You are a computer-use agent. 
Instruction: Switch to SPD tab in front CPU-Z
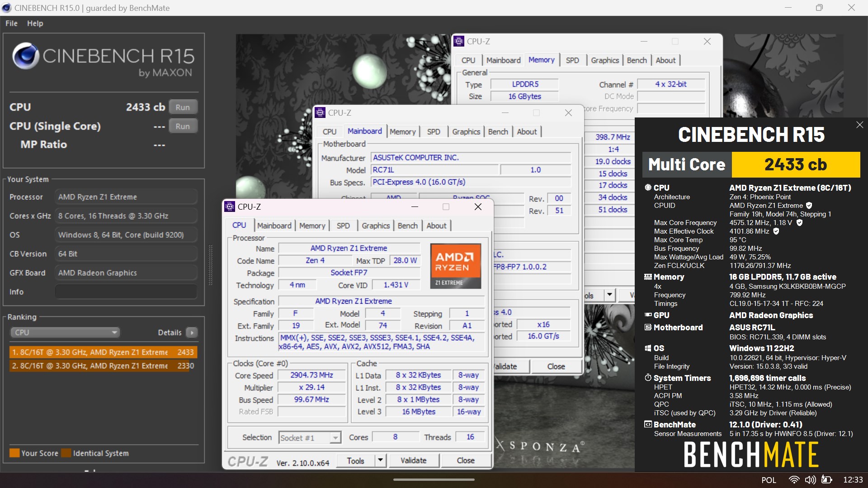343,225
